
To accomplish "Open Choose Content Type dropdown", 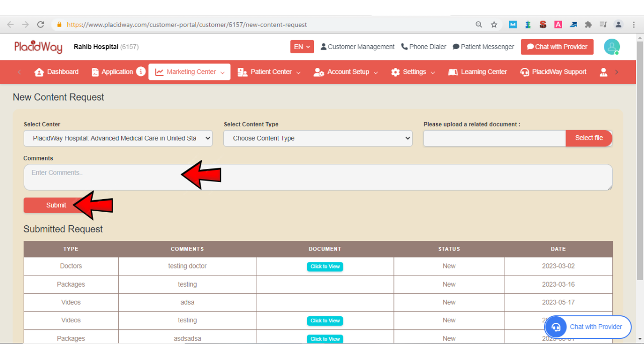I will (x=317, y=138).
